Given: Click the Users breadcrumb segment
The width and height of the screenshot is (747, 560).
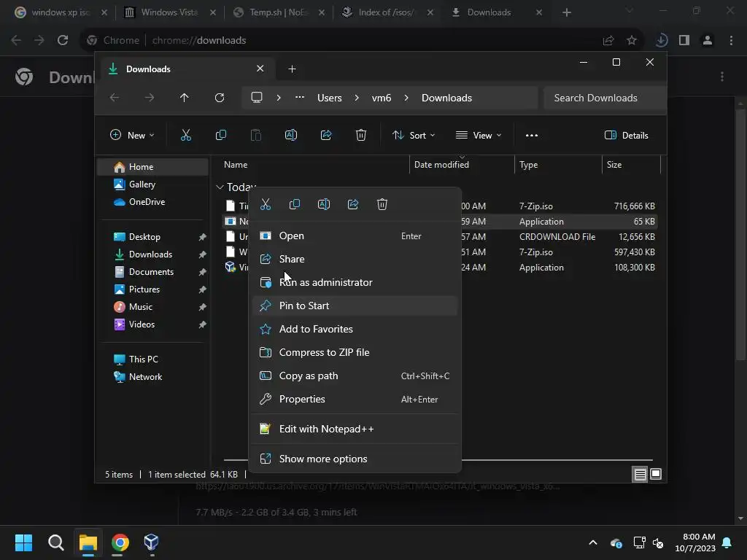Looking at the screenshot, I should coord(329,98).
